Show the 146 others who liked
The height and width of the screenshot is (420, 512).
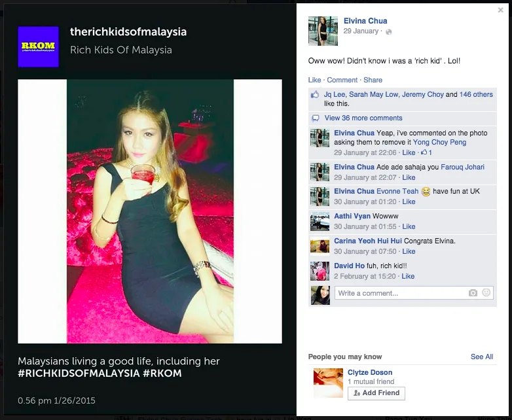click(x=476, y=94)
